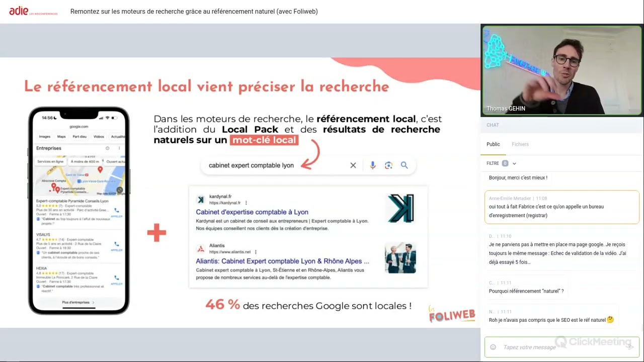The width and height of the screenshot is (644, 362).
Task: Click 'Plus d'entreprises' on phone mockup
Action: [77, 302]
